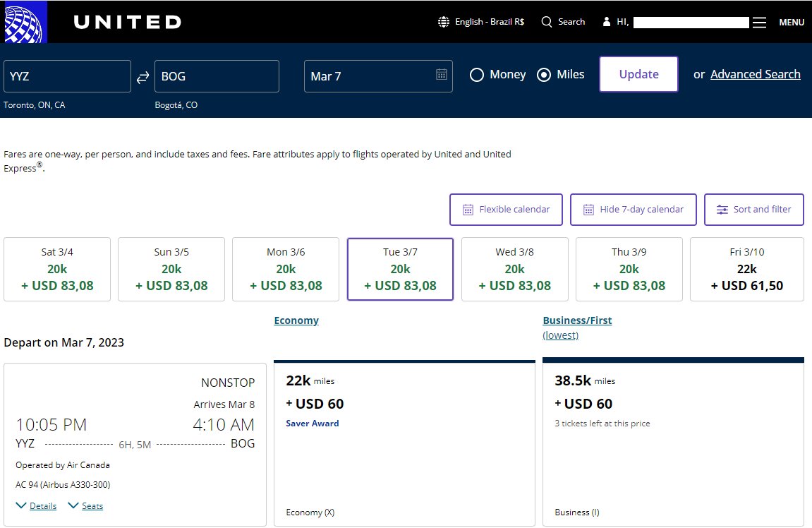The width and height of the screenshot is (812, 528).
Task: Click Arrives Mar 8 text
Action: click(x=224, y=404)
